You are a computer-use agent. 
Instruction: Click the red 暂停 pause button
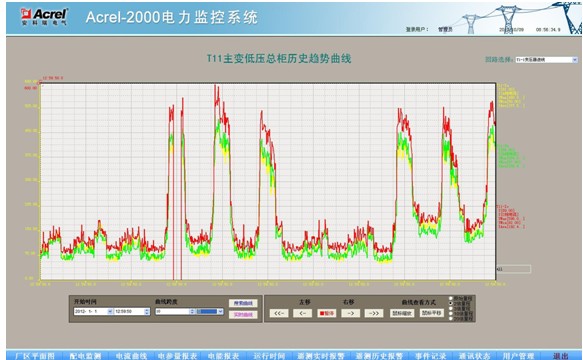pos(326,313)
